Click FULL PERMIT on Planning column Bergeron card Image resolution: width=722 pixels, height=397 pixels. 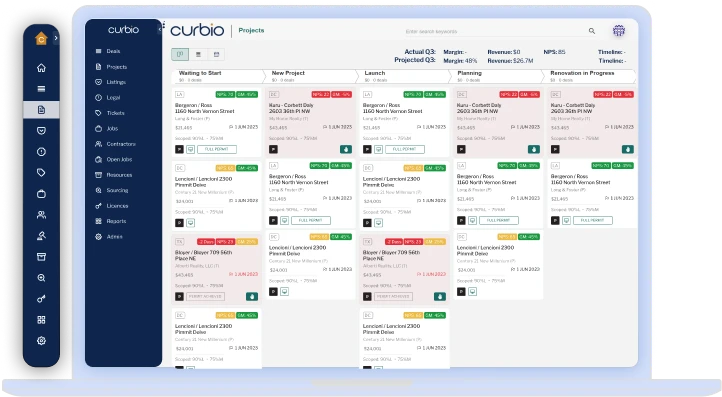499,221
